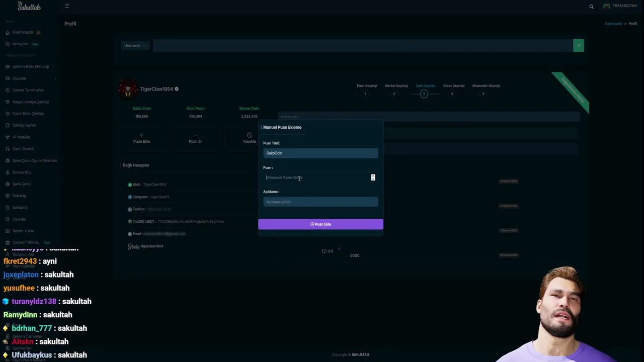
Task: Switch to Puan Geçmişi step tab
Action: pyautogui.click(x=367, y=89)
